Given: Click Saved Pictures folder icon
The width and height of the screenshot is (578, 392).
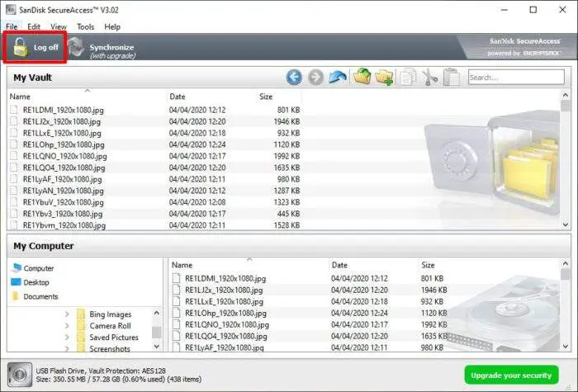Looking at the screenshot, I should coord(81,337).
